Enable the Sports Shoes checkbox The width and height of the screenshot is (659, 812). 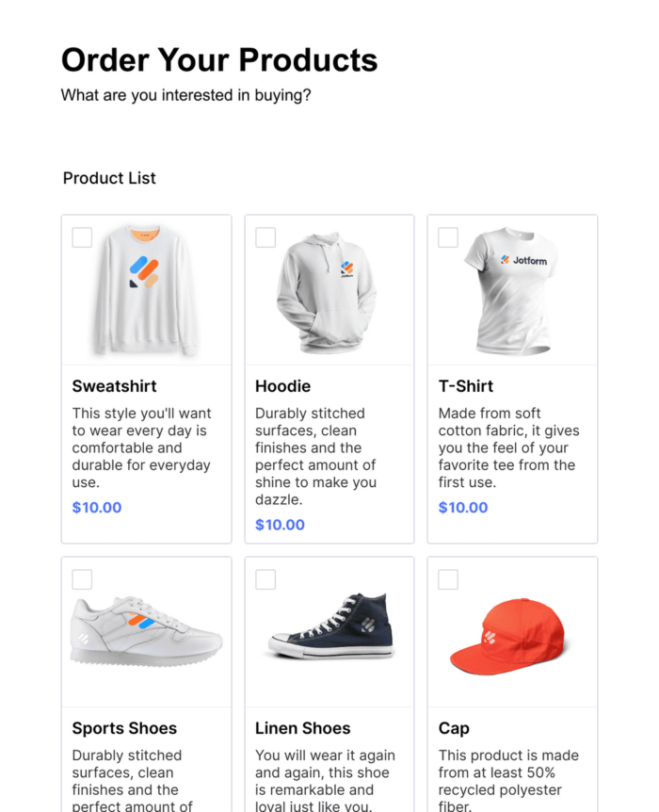pyautogui.click(x=82, y=579)
